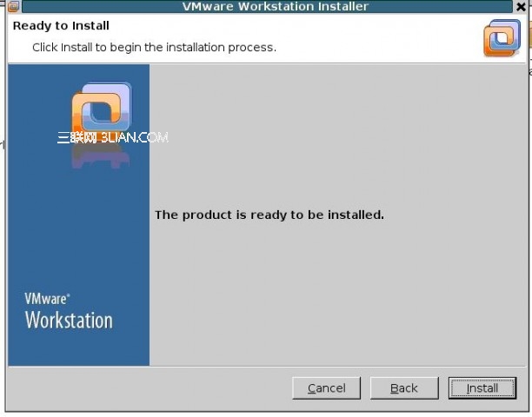Click purple-blue square of sidebar logo

(x=107, y=102)
